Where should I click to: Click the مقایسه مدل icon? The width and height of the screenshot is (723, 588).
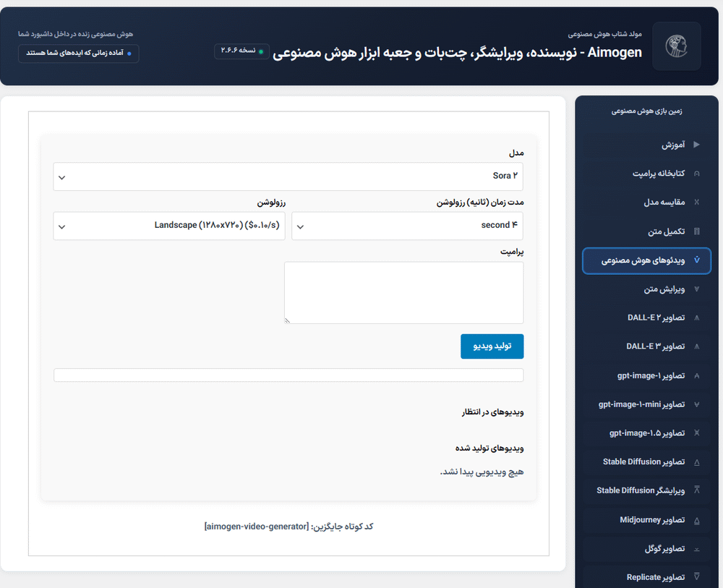tap(698, 202)
